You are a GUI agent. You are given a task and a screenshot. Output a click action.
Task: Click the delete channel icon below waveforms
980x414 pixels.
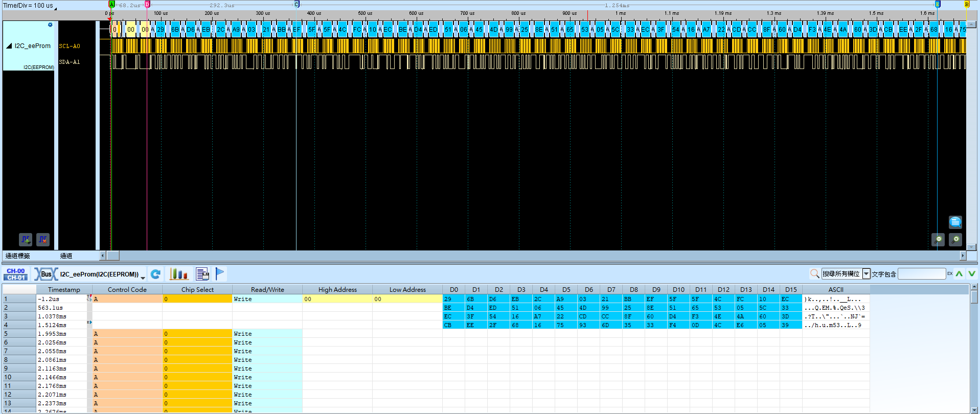pos(43,239)
